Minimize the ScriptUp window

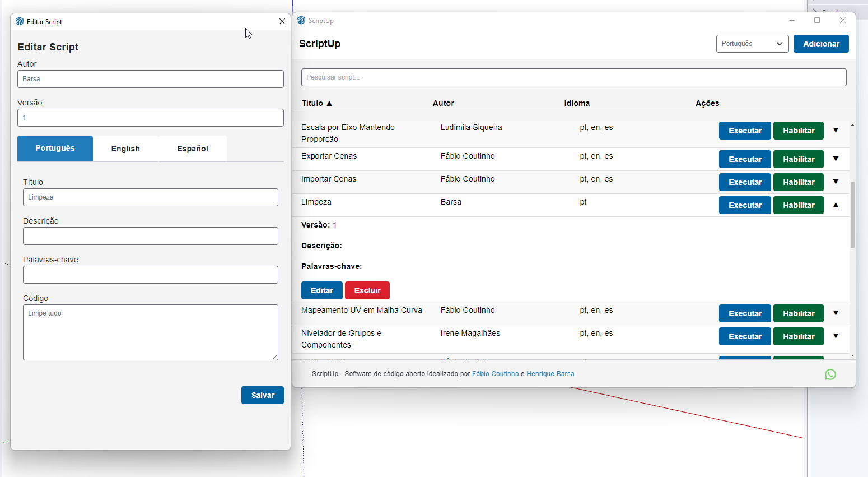tap(792, 20)
